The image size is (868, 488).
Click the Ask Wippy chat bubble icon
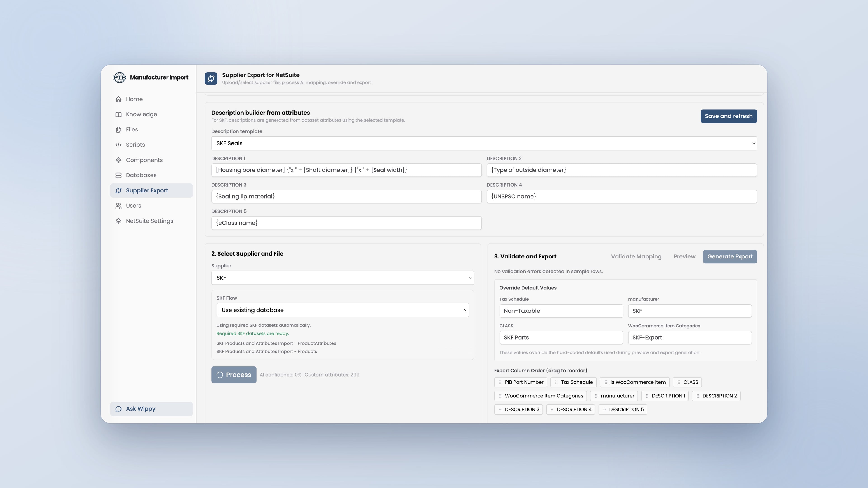pos(118,409)
